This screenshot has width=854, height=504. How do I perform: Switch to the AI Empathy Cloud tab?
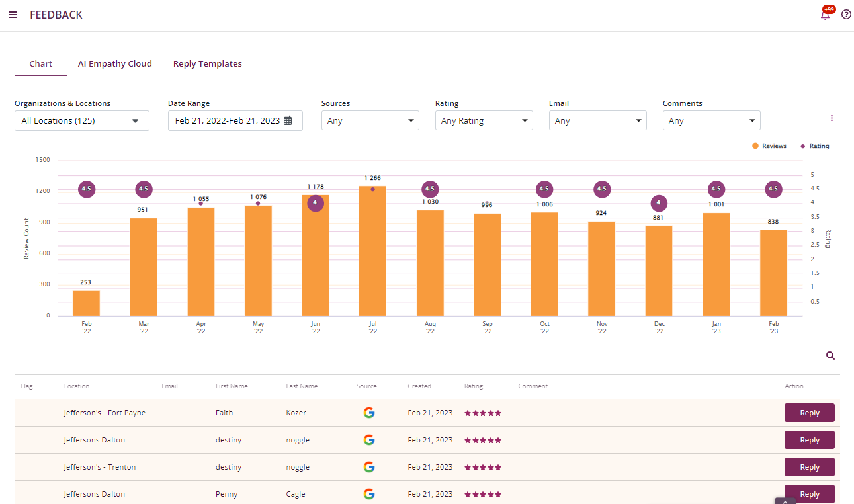coord(115,64)
